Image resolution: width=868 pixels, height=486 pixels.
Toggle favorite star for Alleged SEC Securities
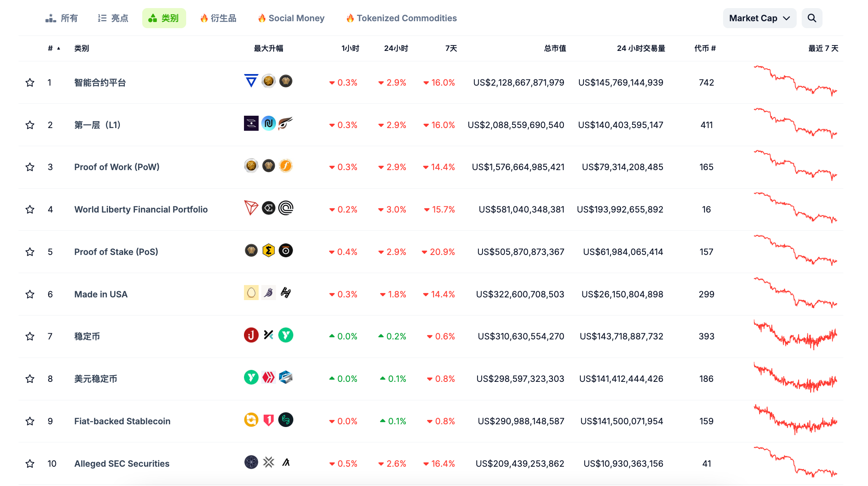(30, 464)
